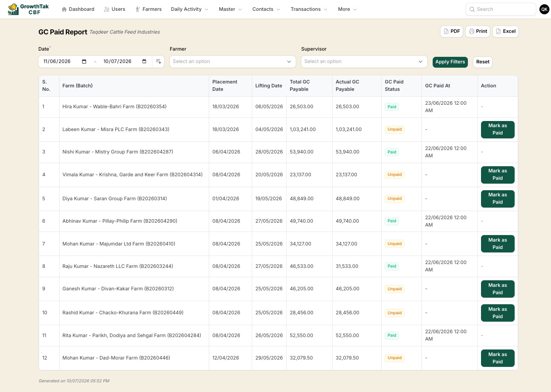Print the GC Paid Report

point(478,31)
